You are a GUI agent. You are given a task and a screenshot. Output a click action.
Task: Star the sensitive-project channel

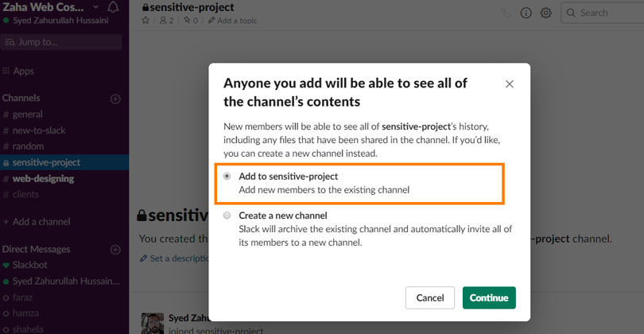pos(145,21)
